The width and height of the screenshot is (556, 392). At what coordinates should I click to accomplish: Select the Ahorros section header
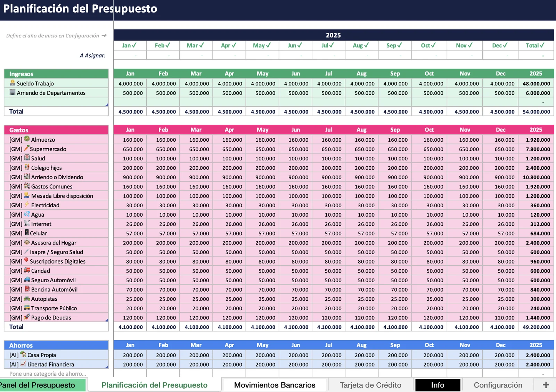click(56, 345)
